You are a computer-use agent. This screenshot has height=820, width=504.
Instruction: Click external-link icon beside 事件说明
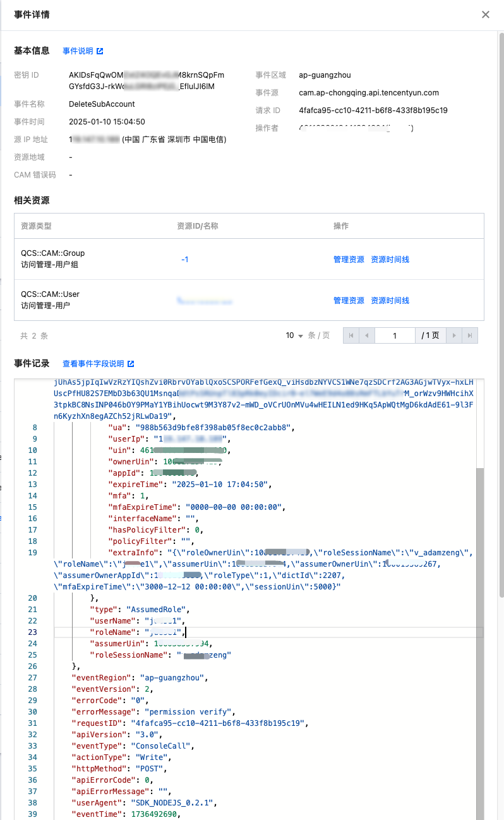100,51
